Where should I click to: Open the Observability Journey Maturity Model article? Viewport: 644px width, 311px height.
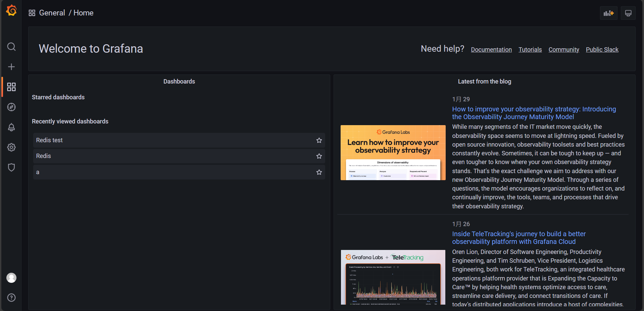(534, 113)
